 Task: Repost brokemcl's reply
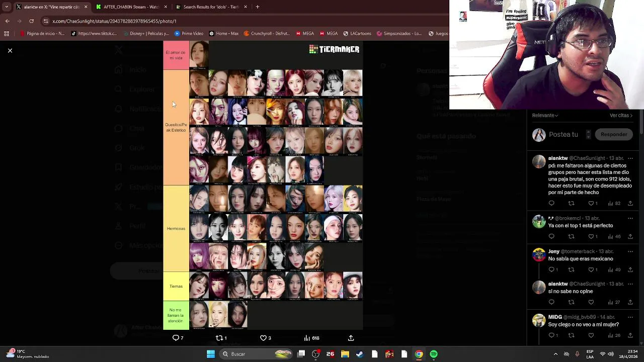[571, 236]
